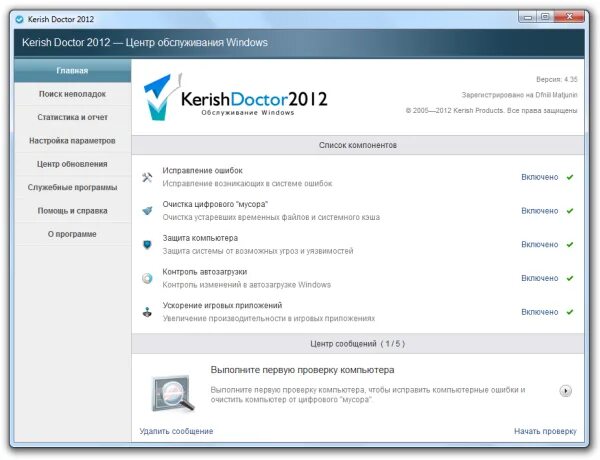Viewport: 600px width, 460px height.
Task: Click the green checkmark beside Ускорение игровых приложений
Action: coord(570,312)
